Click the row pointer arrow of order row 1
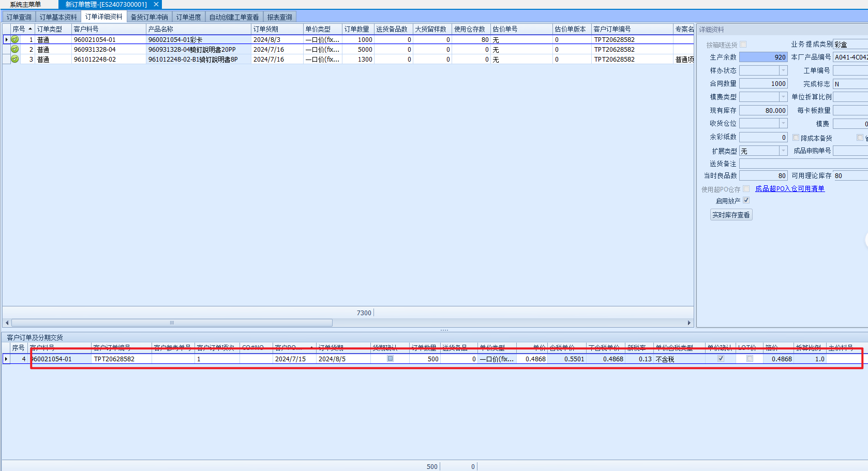 pyautogui.click(x=6, y=39)
